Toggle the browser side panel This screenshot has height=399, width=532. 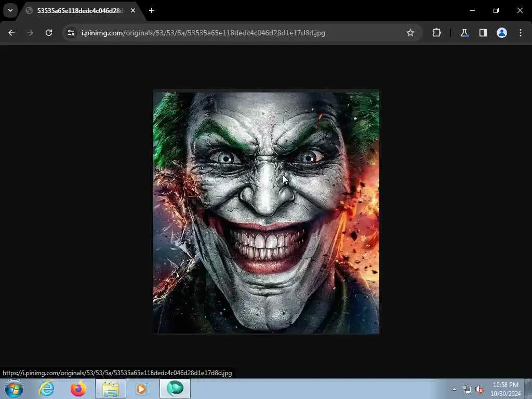(x=483, y=33)
